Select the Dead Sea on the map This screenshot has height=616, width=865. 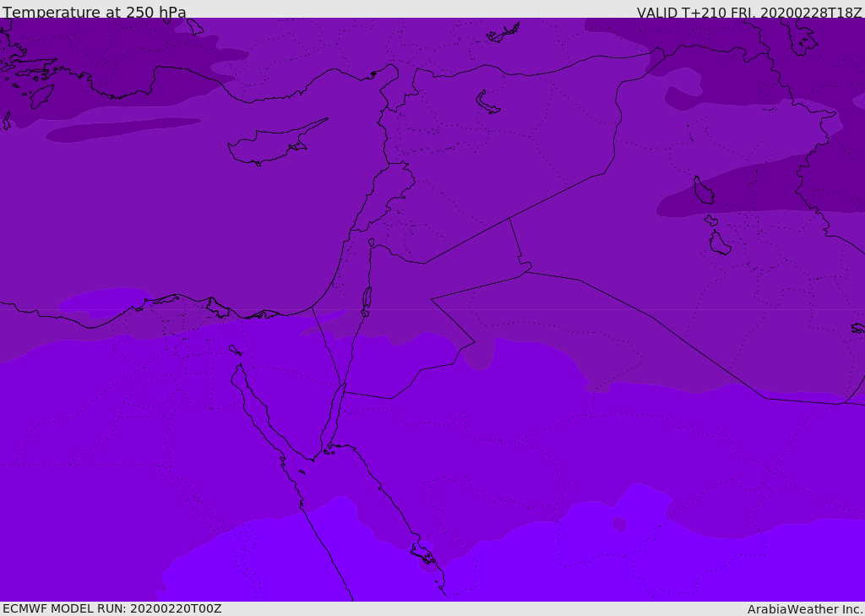(x=367, y=298)
